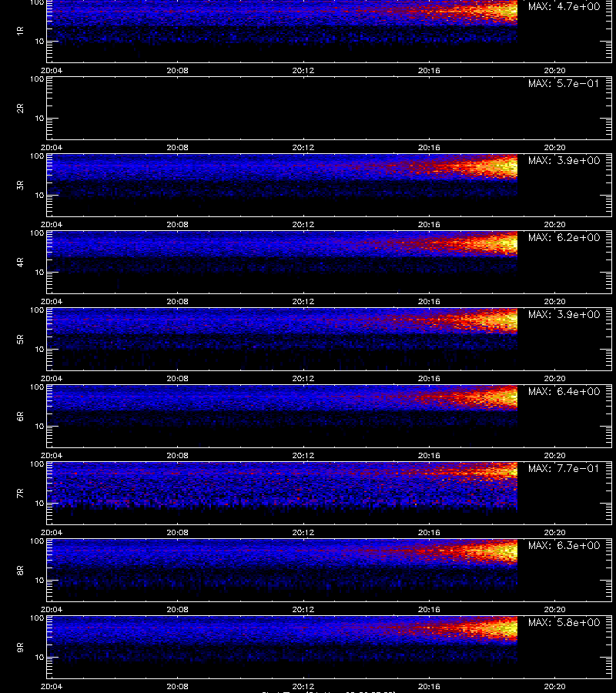Select the 9R panel axis label
This screenshot has width=616, height=693.
point(20,647)
